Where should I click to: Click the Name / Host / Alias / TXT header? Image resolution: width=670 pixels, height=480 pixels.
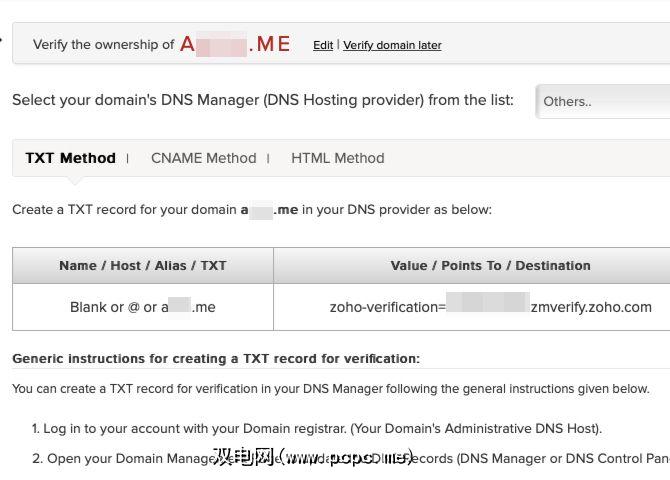pos(143,266)
